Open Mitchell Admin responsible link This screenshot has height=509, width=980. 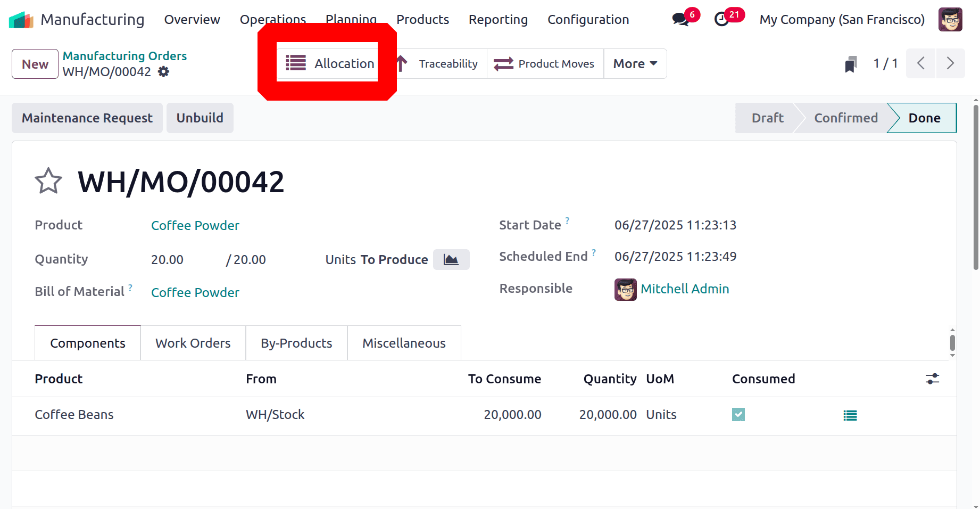click(685, 289)
